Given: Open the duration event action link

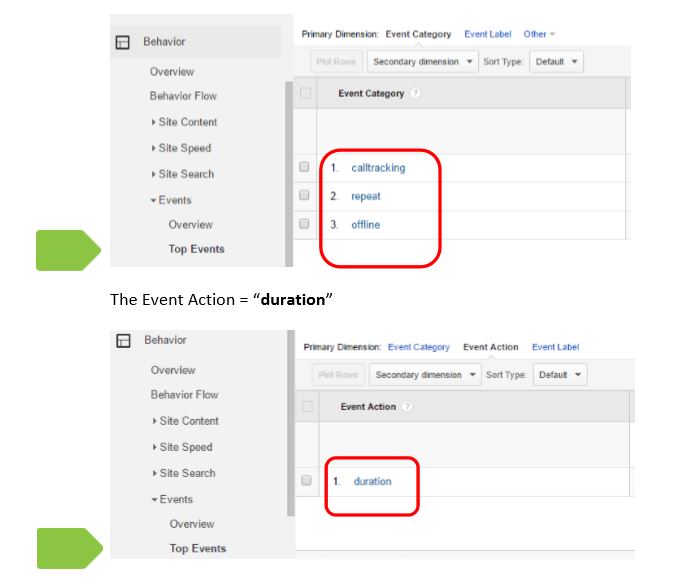Looking at the screenshot, I should click(x=372, y=481).
